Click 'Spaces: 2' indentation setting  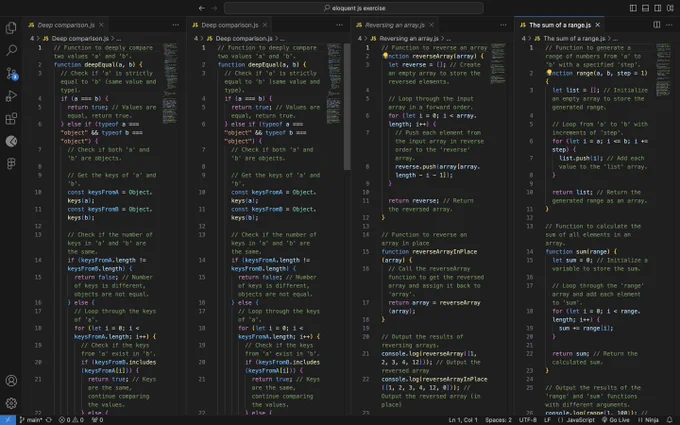[x=498, y=420]
